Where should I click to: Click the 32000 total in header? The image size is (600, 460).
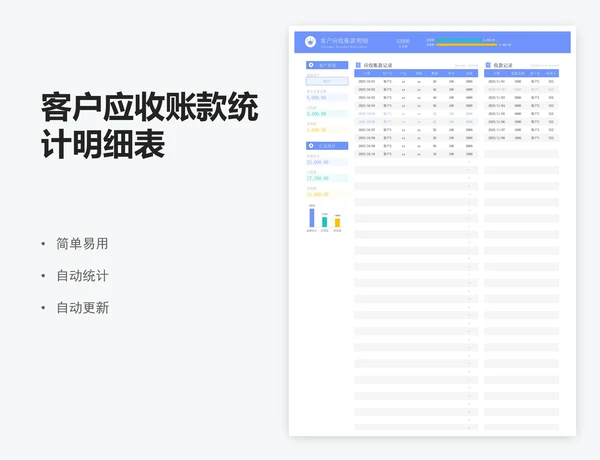click(402, 41)
